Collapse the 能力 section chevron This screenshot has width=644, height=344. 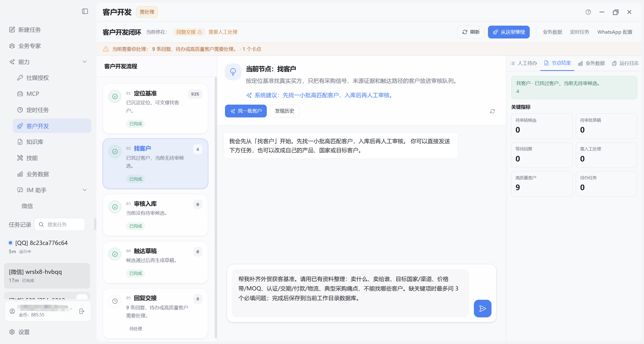click(x=85, y=62)
